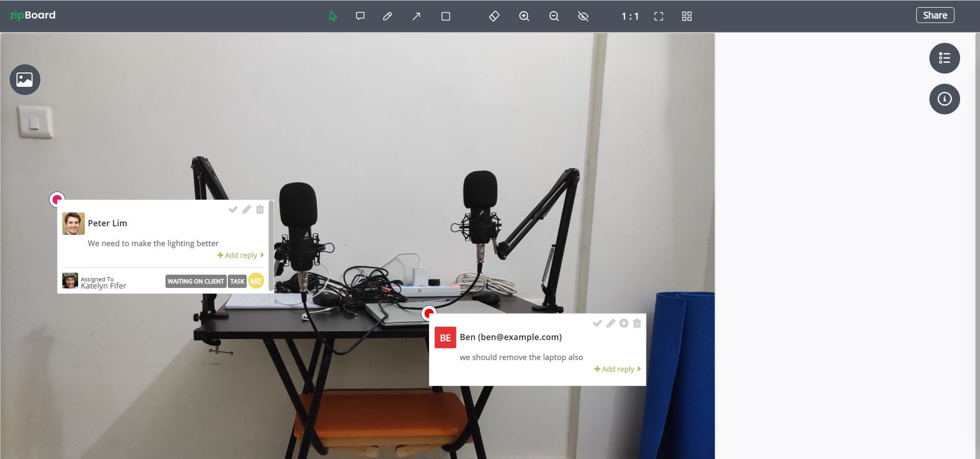Viewport: 980px width, 459px height.
Task: Zoom in on the image
Action: tap(524, 16)
